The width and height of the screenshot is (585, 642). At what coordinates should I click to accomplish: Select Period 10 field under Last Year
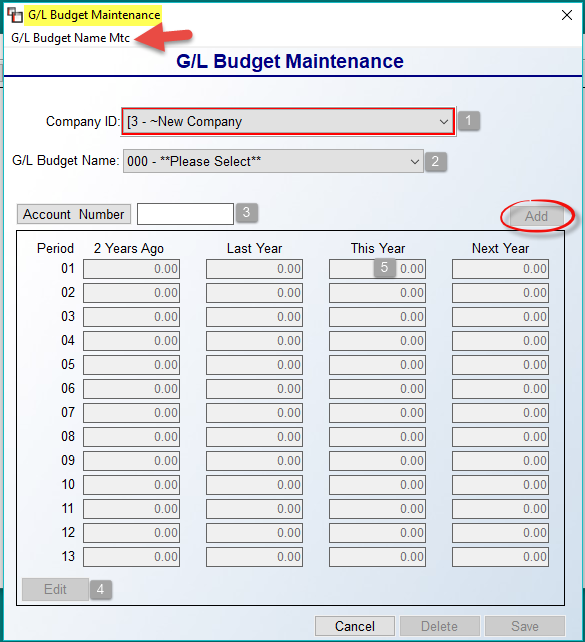pos(254,485)
